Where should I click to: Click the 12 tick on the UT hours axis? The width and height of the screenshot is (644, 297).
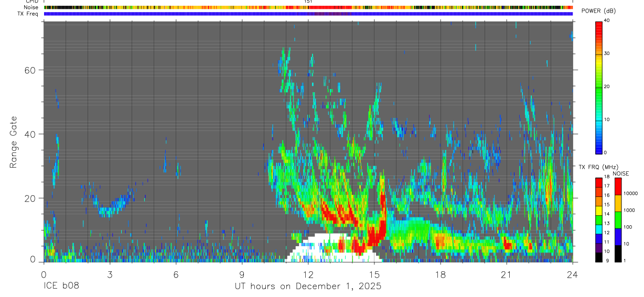coord(308,274)
